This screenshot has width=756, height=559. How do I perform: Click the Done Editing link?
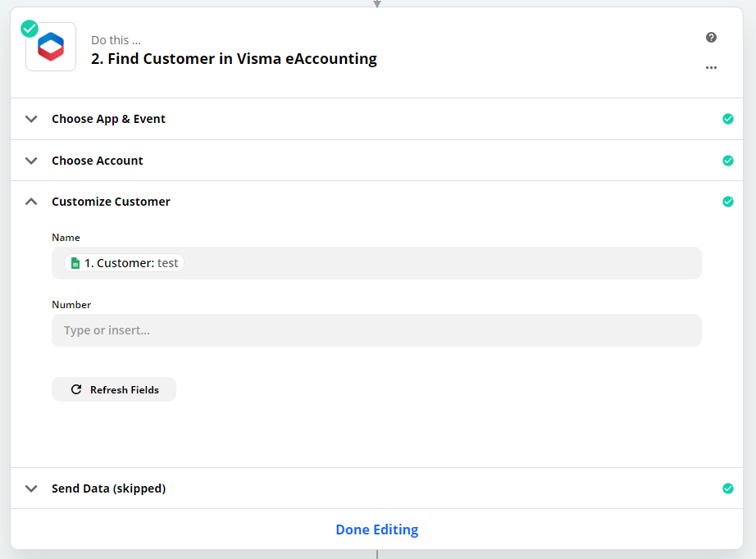click(377, 529)
